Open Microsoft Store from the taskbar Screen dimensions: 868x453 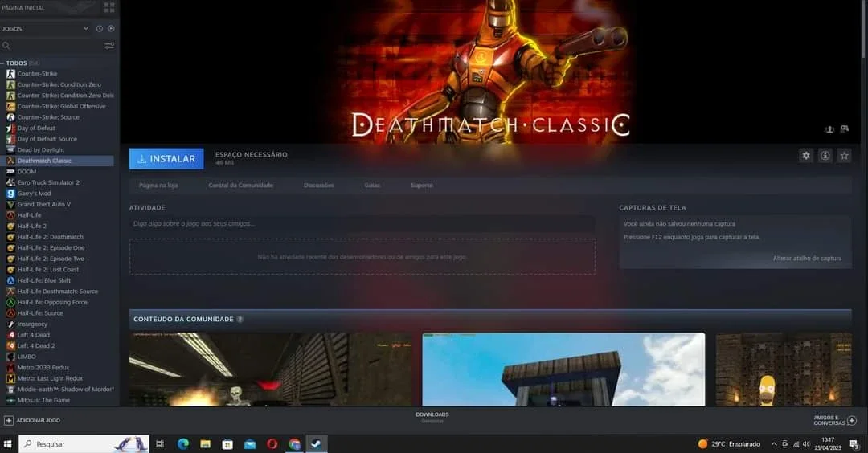click(x=227, y=443)
